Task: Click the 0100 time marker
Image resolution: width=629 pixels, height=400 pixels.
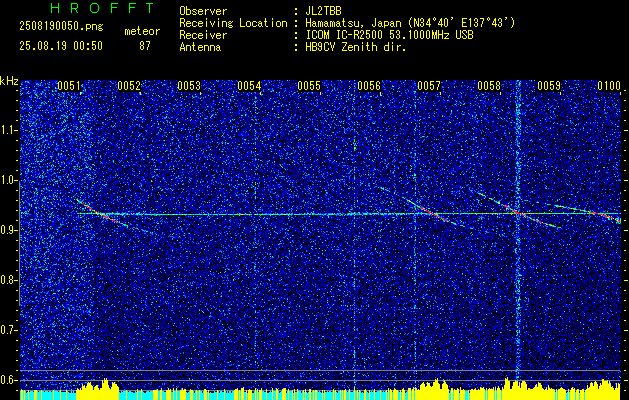Action: click(609, 86)
